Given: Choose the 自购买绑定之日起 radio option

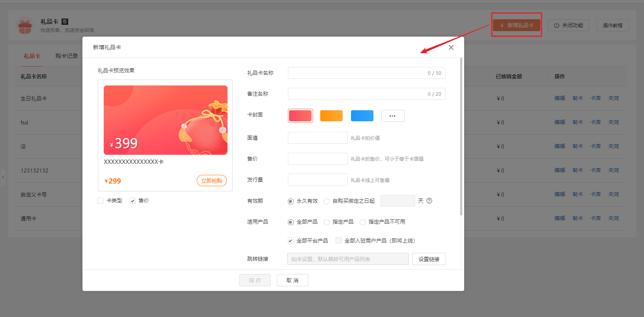Looking at the screenshot, I should 327,201.
